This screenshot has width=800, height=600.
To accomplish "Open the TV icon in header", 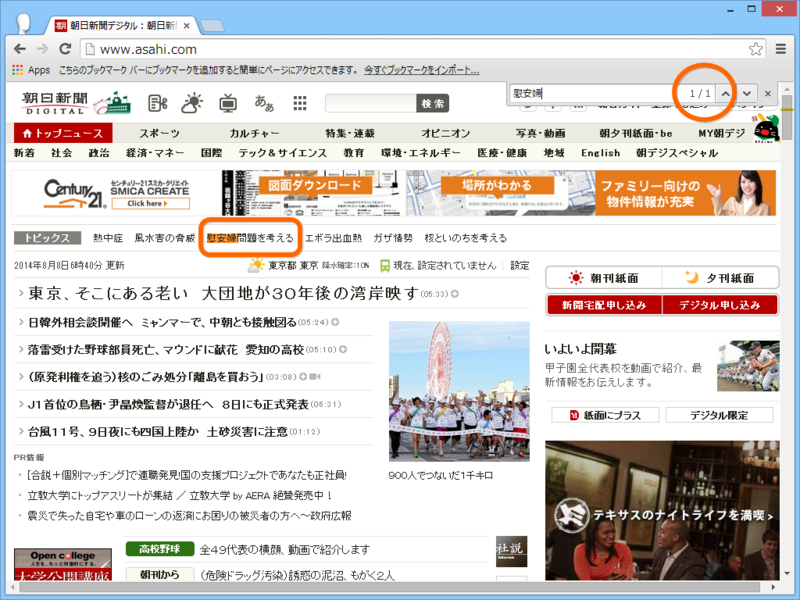I will tap(228, 104).
